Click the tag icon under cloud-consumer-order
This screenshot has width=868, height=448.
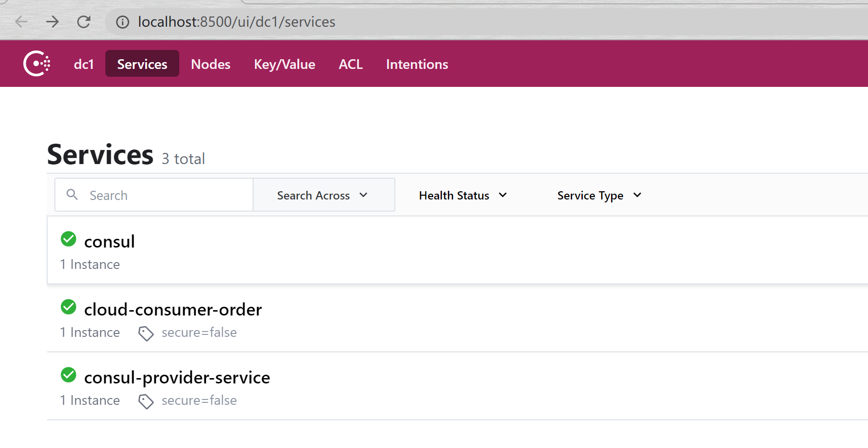[146, 333]
